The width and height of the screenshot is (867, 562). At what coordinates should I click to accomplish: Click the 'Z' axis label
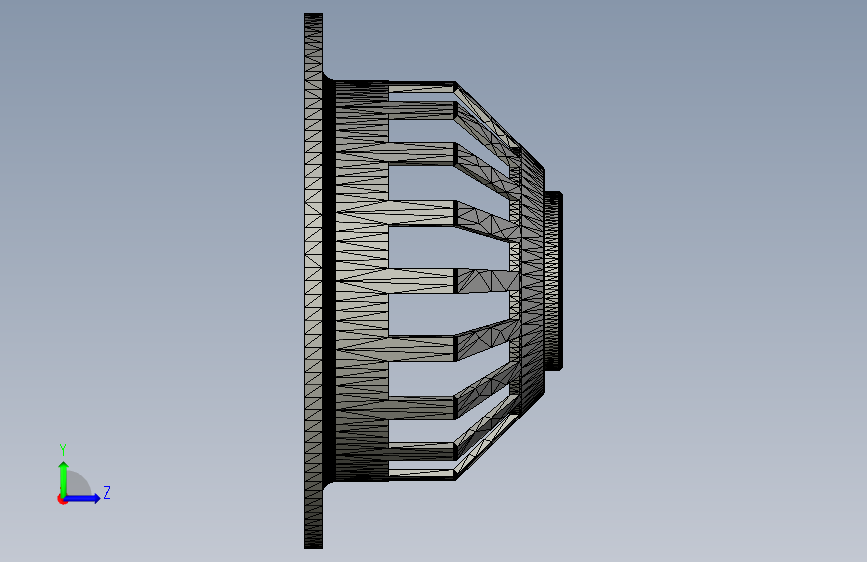coord(107,492)
